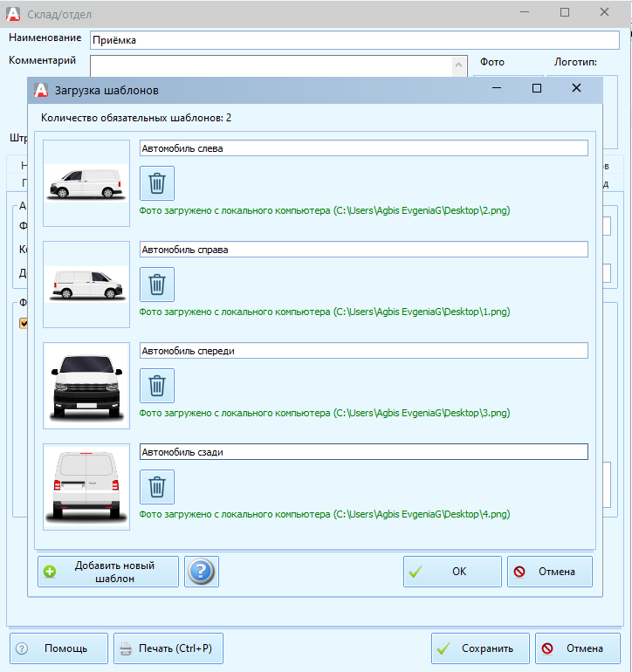Click the upload path text for 1.png

coord(325,312)
